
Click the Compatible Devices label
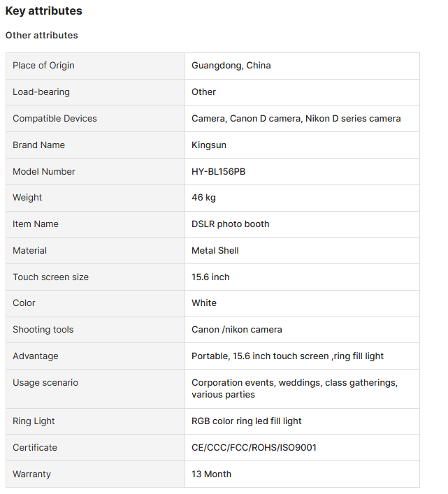(x=55, y=119)
